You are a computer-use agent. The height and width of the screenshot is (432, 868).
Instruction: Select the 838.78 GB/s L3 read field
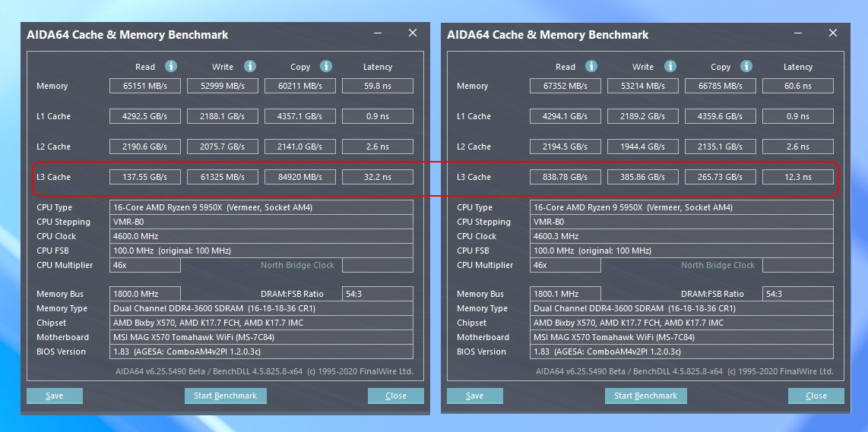click(565, 177)
